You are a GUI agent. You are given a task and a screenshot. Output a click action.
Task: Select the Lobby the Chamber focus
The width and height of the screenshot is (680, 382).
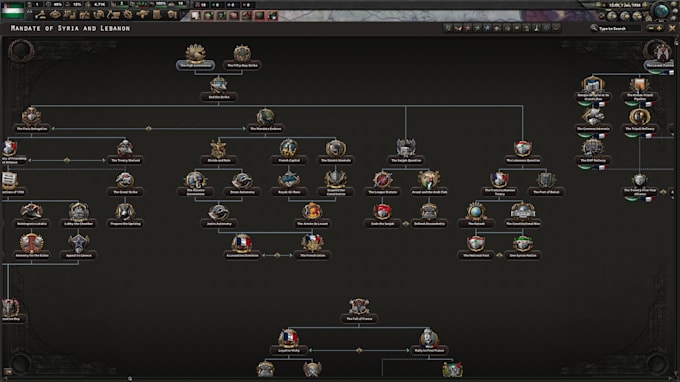pos(78,215)
